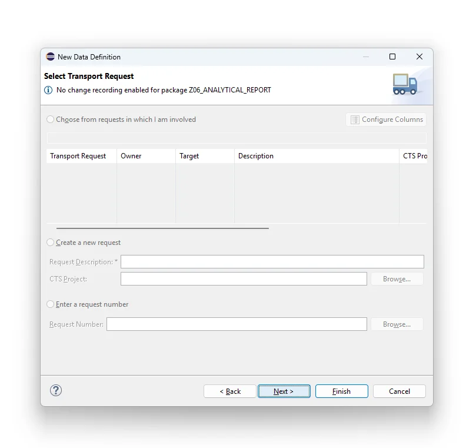Viewport: 476px width, 448px height.
Task: Click the 'Select Transport Request' heading
Action: coord(89,76)
